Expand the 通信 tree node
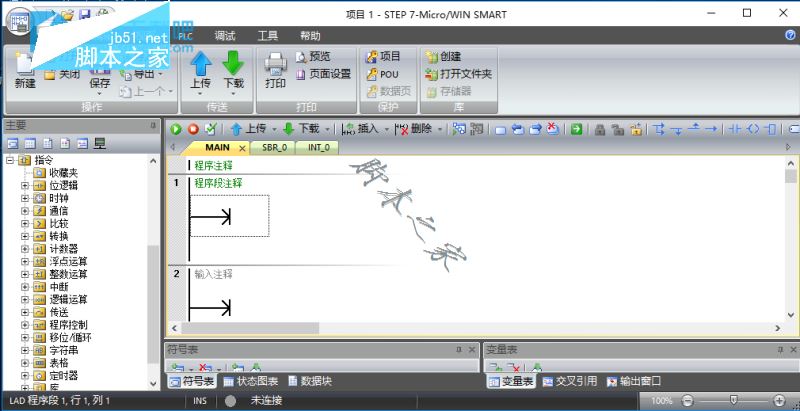The height and width of the screenshot is (411, 800). pos(24,211)
